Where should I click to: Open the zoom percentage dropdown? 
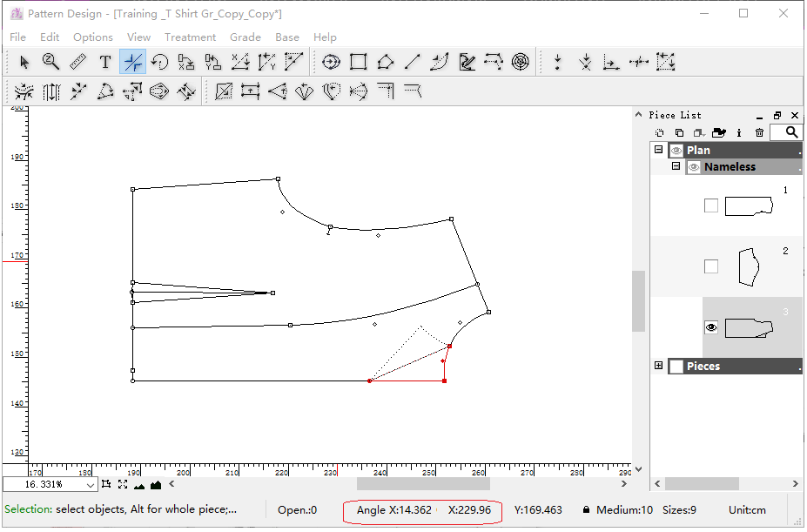click(x=91, y=485)
